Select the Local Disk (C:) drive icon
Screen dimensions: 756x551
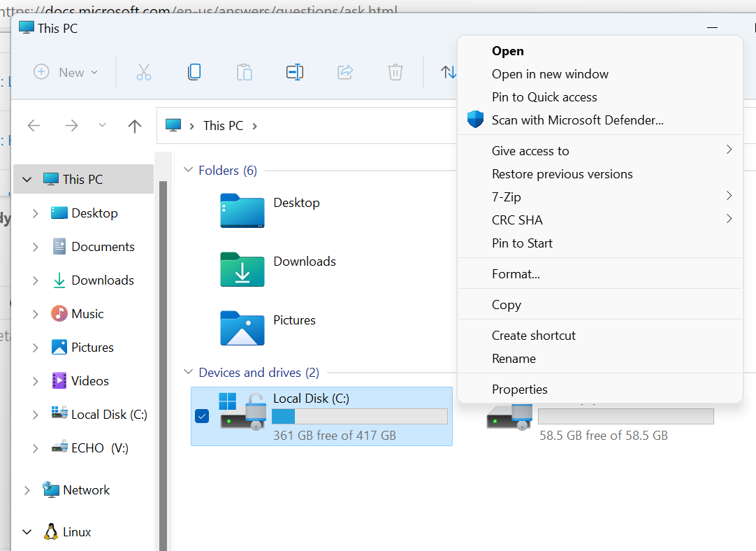pyautogui.click(x=243, y=411)
